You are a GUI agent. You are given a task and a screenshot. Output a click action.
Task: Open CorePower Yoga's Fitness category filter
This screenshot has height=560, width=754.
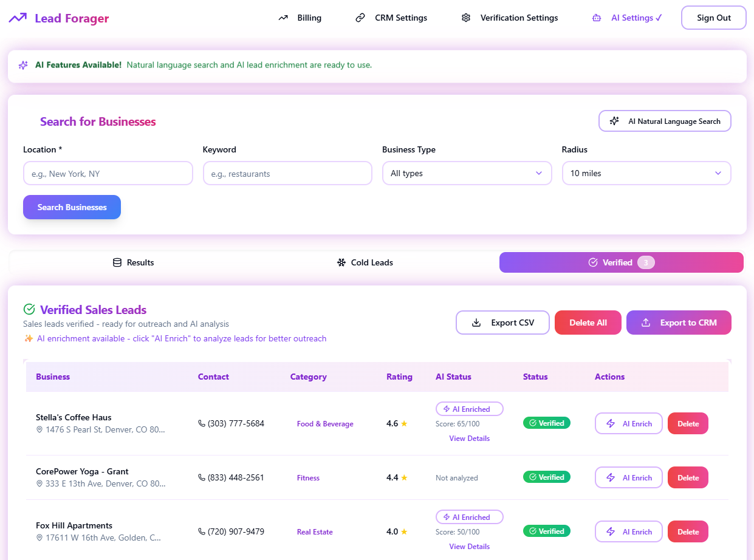[308, 477]
